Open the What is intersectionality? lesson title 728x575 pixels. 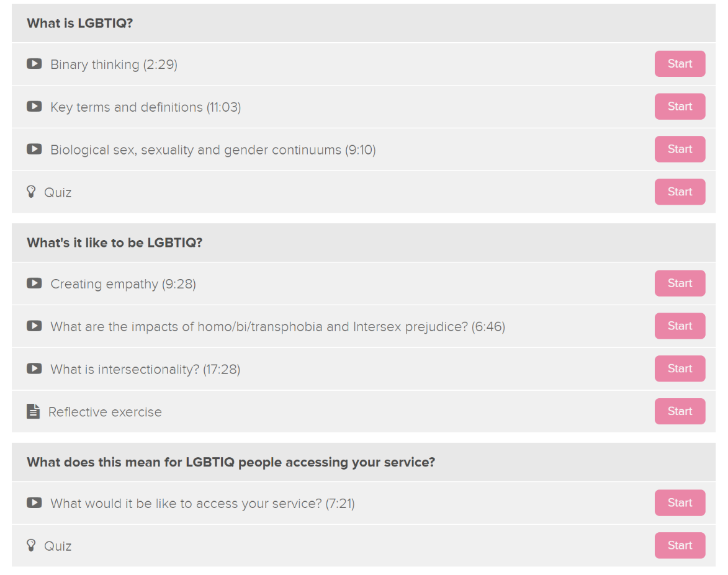pos(145,370)
